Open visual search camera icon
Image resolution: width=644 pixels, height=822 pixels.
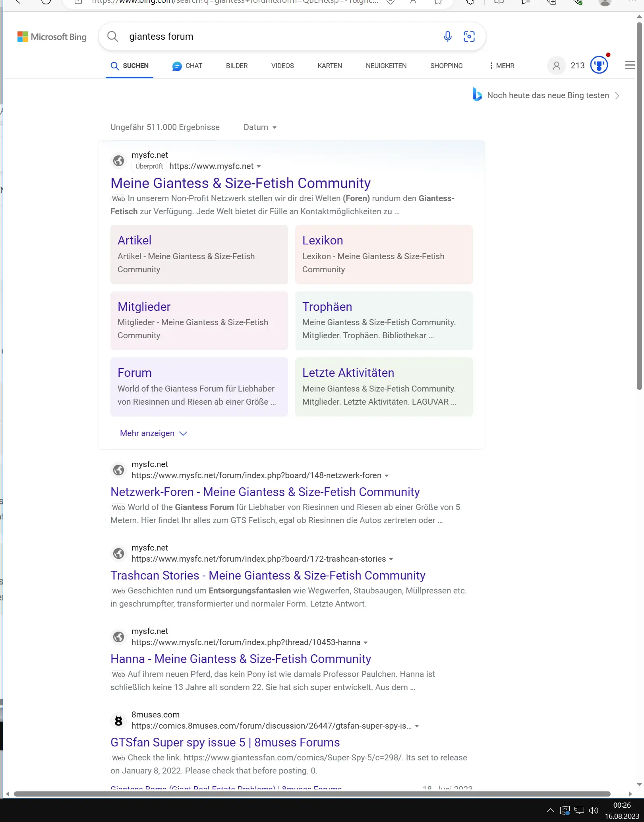click(x=469, y=37)
